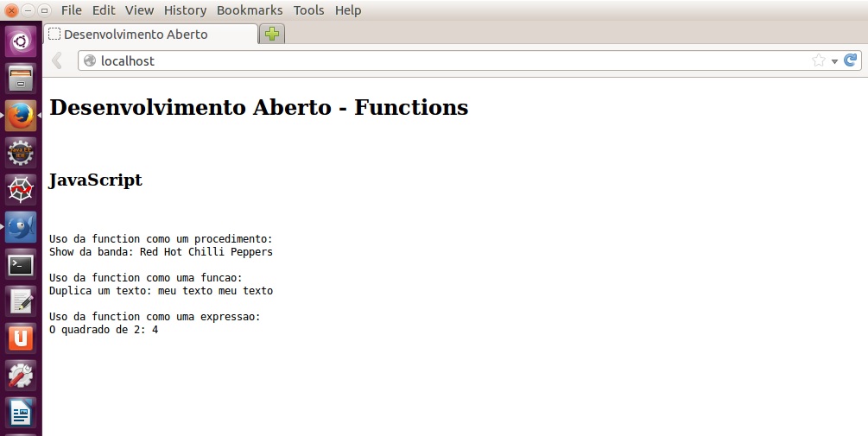Click the globe site identity icon

[x=90, y=61]
